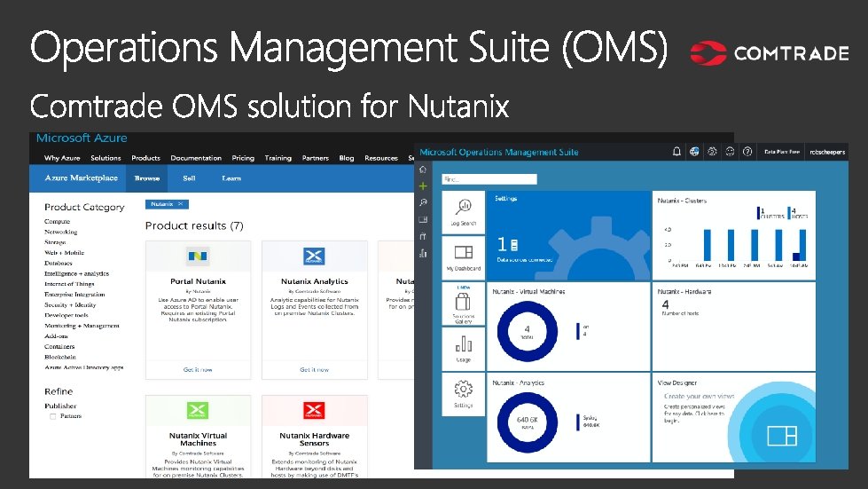Open the Nutanix - Analytics tile
Screen dimensions: 868x489
click(568, 418)
